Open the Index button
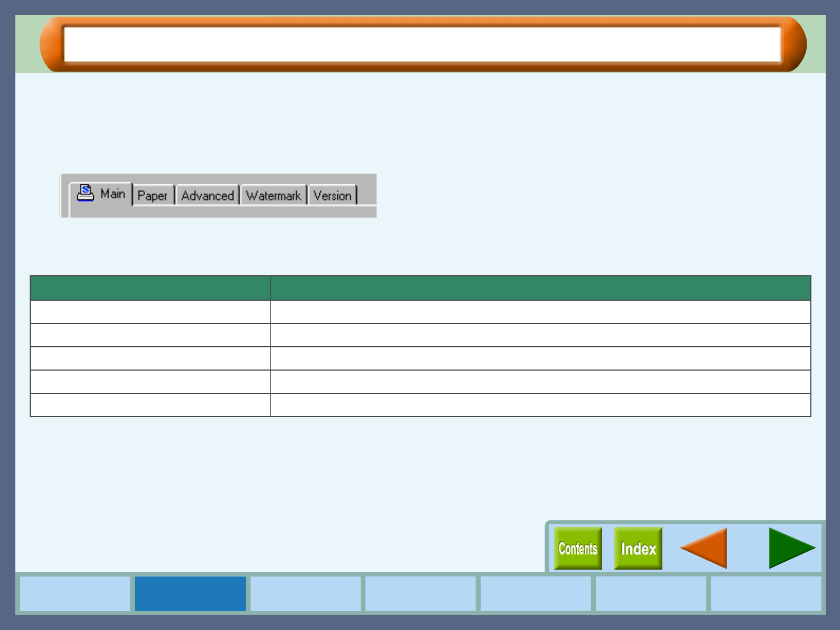 tap(638, 548)
